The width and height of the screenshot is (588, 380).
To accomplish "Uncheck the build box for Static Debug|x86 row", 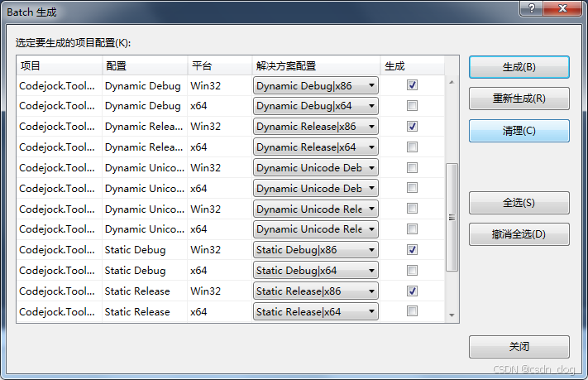I will coord(412,250).
